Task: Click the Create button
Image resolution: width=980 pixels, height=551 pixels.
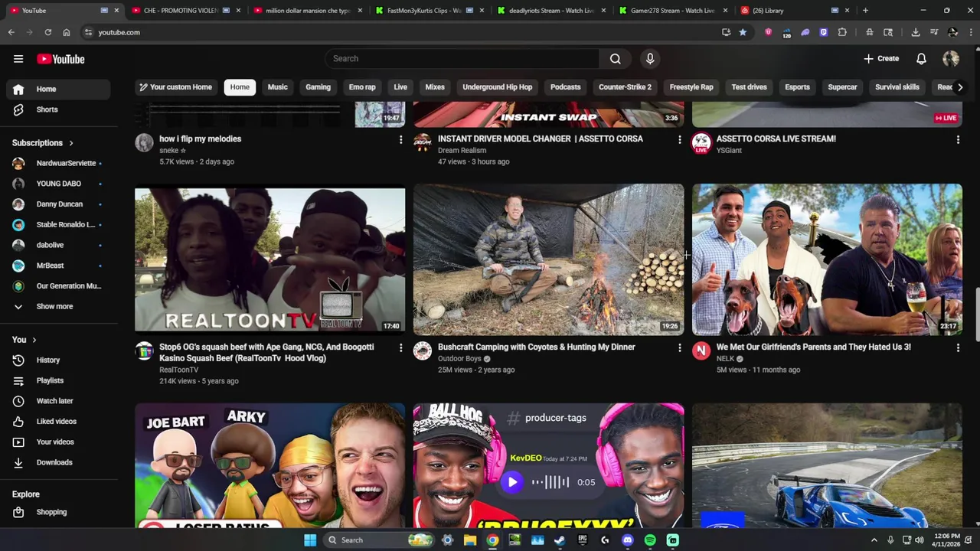Action: point(881,59)
